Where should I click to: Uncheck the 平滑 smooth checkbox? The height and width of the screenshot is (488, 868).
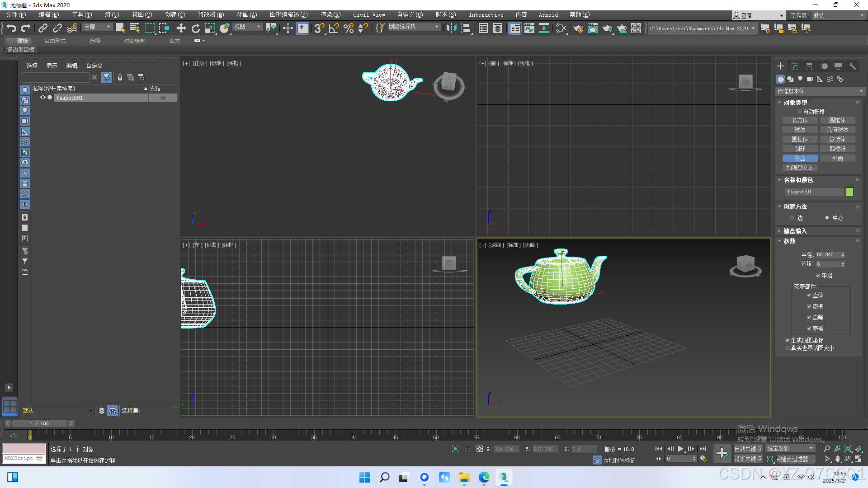(818, 276)
